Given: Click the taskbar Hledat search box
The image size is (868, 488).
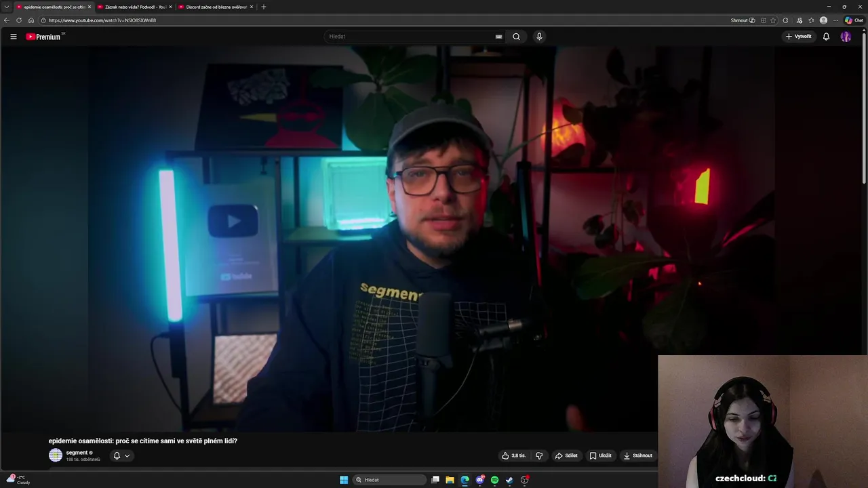Looking at the screenshot, I should coord(390,480).
